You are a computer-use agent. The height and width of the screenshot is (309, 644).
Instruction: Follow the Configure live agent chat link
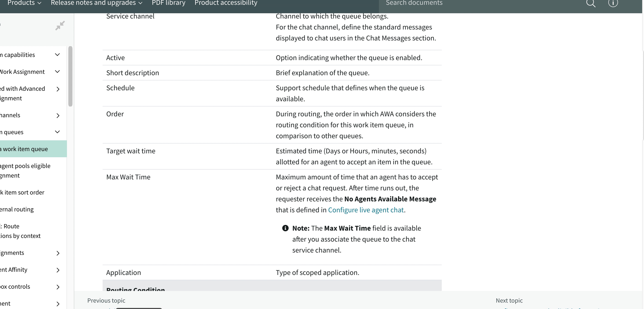(366, 210)
